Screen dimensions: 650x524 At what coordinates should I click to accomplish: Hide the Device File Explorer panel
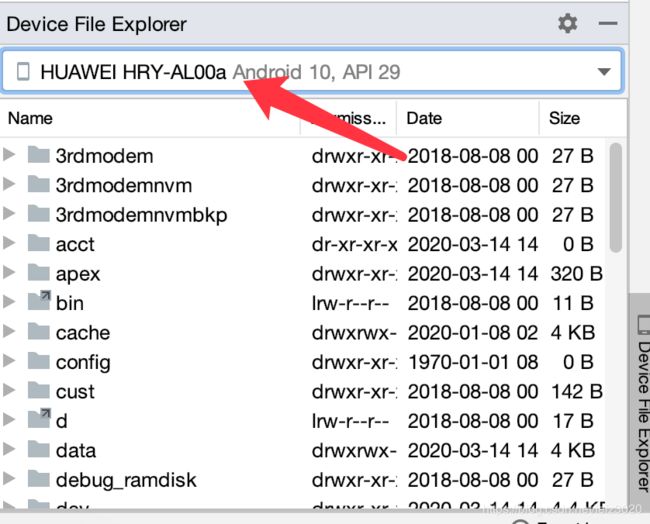coord(608,24)
